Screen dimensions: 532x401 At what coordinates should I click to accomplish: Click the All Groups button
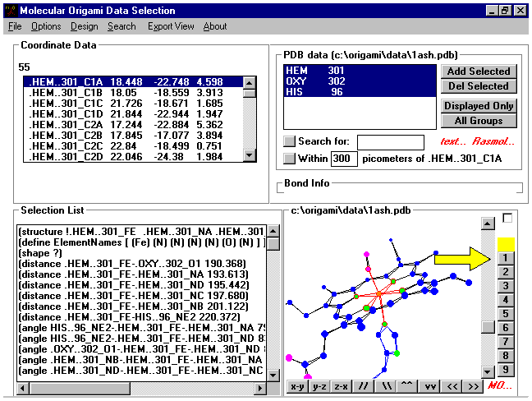pyautogui.click(x=479, y=121)
